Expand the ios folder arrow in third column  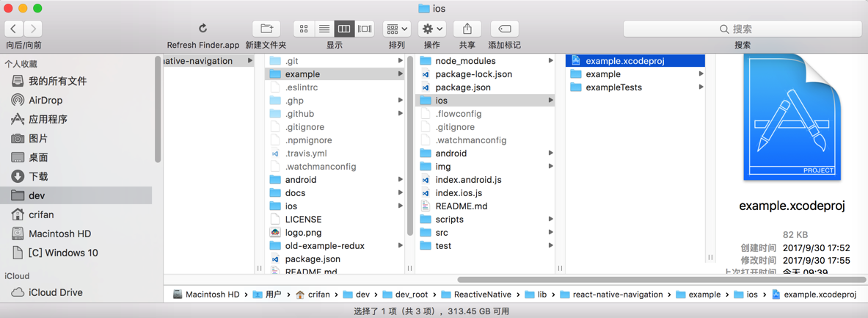pyautogui.click(x=551, y=101)
